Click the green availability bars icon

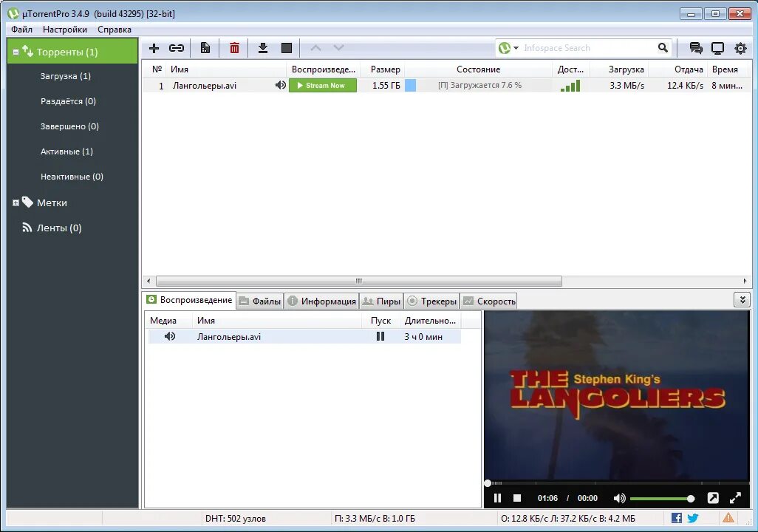[x=570, y=86]
